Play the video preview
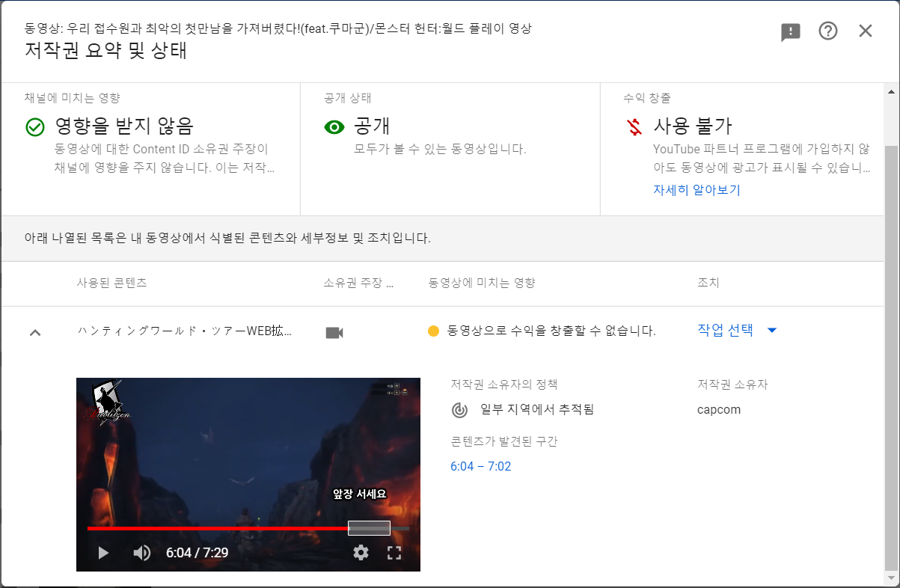The width and height of the screenshot is (900, 588). pyautogui.click(x=103, y=553)
